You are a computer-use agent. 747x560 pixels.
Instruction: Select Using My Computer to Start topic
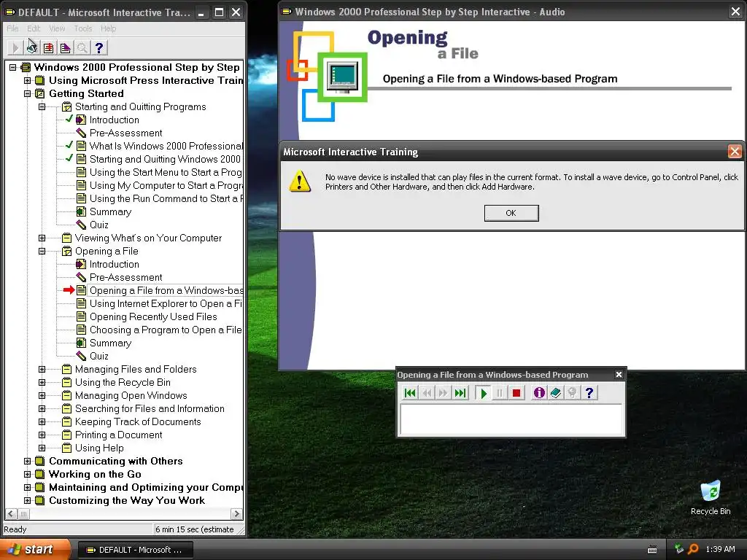(x=166, y=185)
